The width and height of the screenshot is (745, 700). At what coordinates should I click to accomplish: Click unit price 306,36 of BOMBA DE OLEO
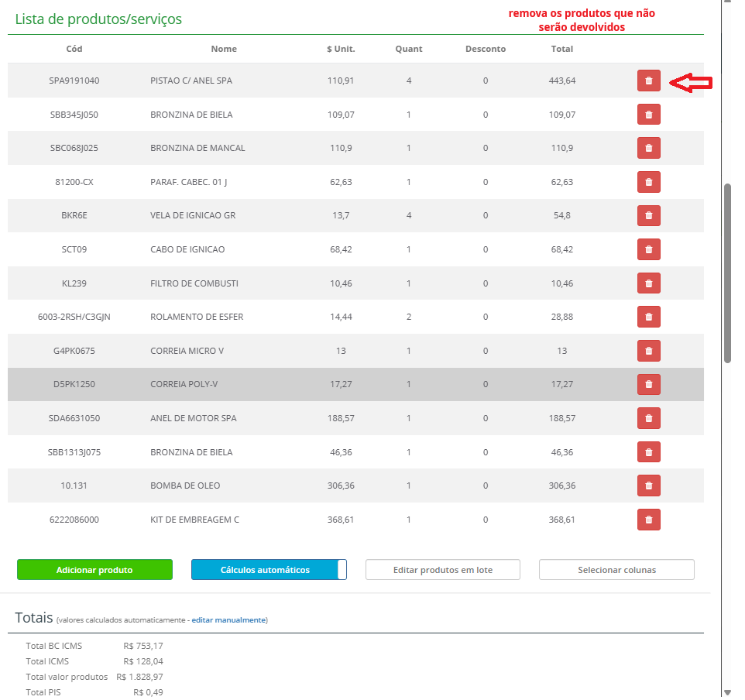[x=341, y=486]
